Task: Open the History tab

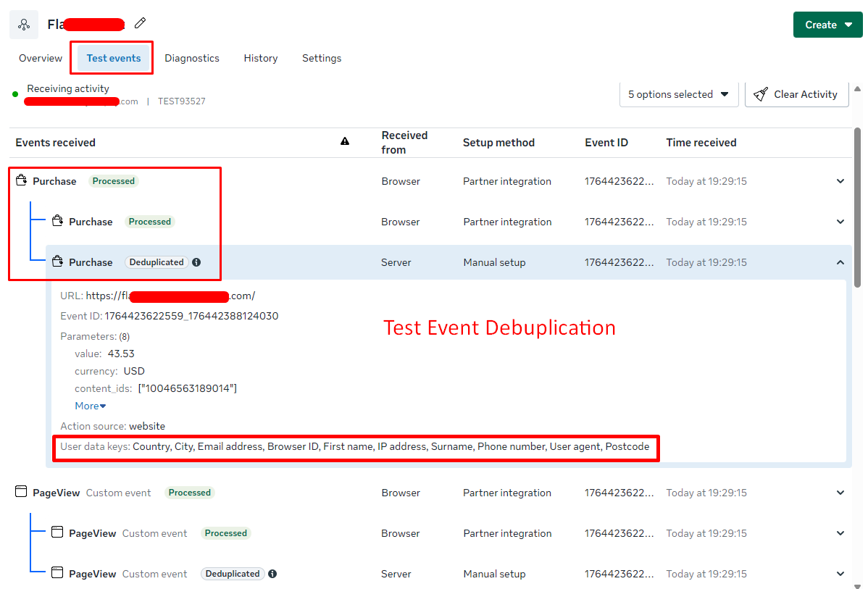Action: [260, 58]
